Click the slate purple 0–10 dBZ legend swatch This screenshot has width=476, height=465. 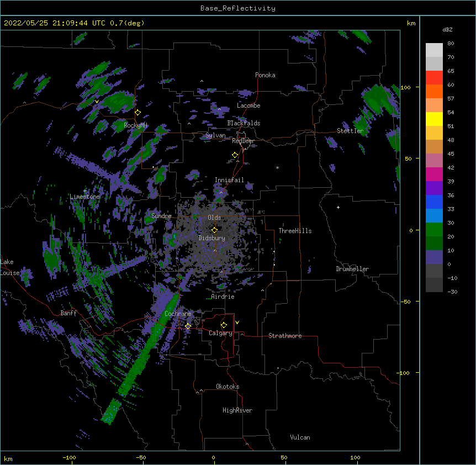[434, 257]
